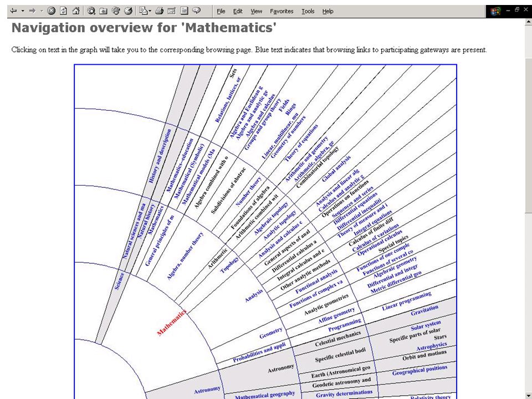Open Probabilities and appli node
532x399 pixels.
(259, 352)
